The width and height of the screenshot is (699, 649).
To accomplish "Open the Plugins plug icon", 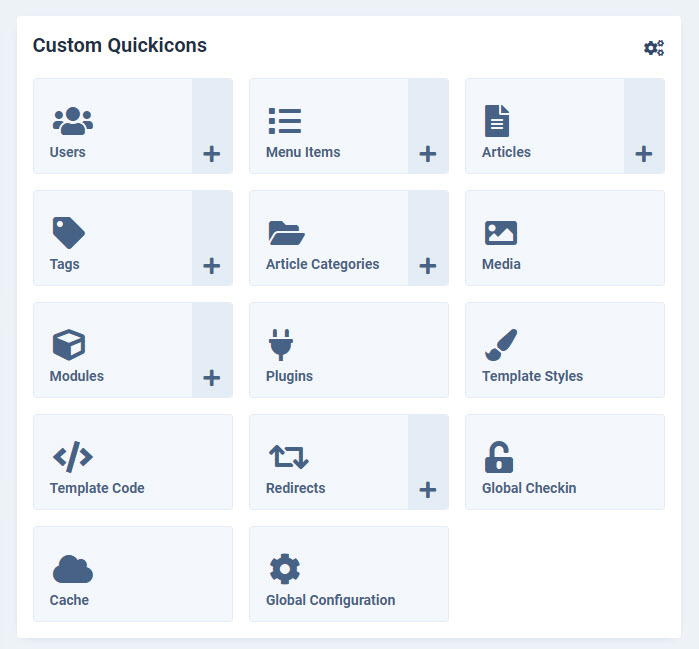I will point(281,345).
